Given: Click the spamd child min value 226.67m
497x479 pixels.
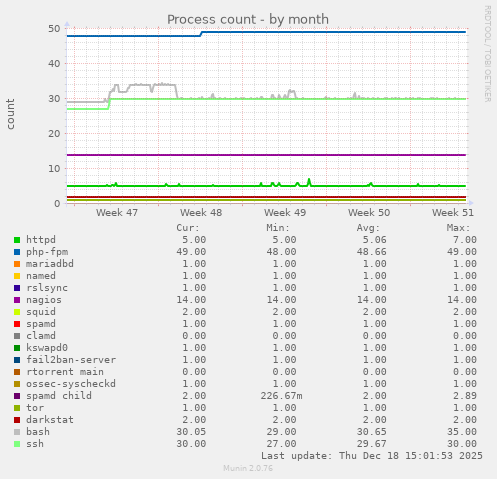Looking at the screenshot, I should tap(281, 396).
